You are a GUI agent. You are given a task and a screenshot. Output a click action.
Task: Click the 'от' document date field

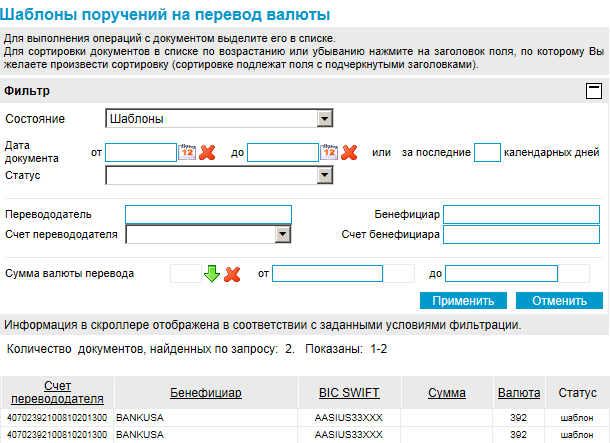141,152
